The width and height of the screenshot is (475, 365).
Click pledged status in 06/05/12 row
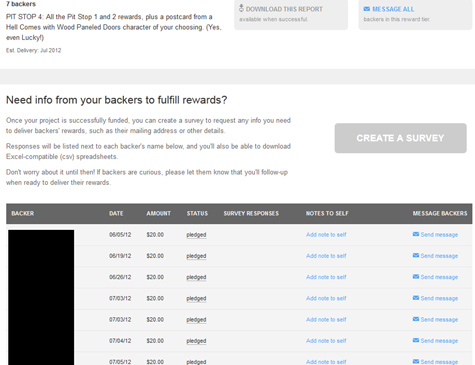(x=196, y=235)
